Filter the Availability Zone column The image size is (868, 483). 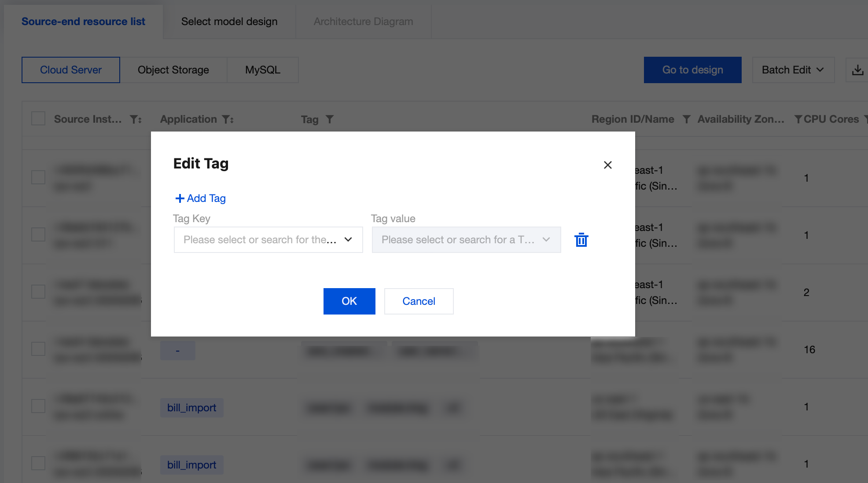798,119
